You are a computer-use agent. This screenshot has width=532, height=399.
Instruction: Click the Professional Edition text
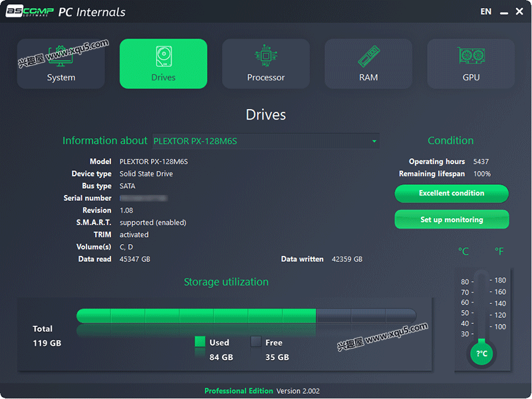tap(239, 391)
